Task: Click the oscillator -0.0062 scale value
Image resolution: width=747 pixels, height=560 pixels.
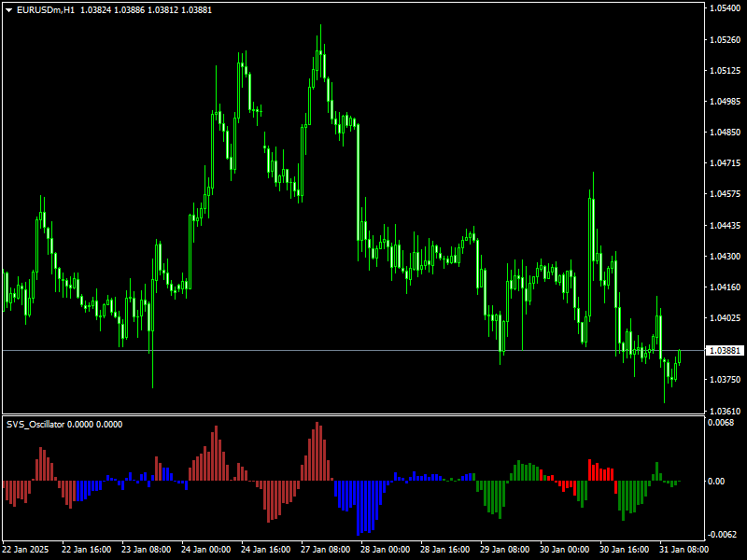Action: click(x=722, y=535)
